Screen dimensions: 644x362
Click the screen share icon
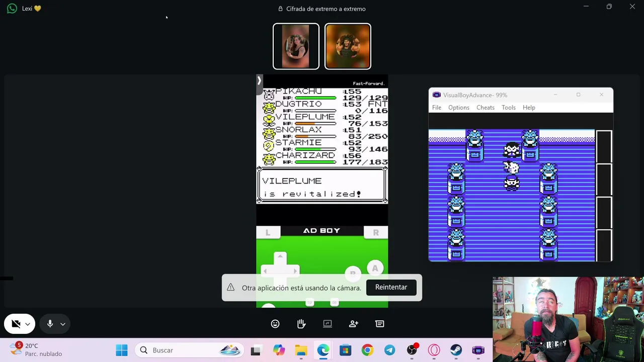click(x=328, y=324)
